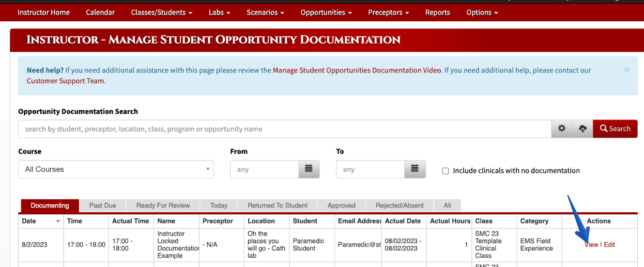The image size is (644, 267).
Task: Click the Instructor Locked Documentation Example name
Action: pos(177,245)
